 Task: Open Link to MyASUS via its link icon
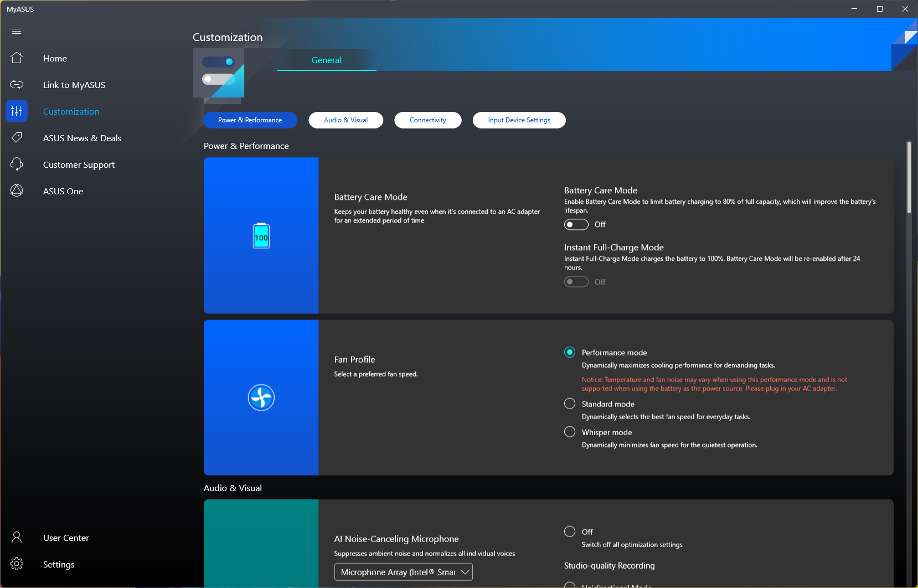[17, 84]
